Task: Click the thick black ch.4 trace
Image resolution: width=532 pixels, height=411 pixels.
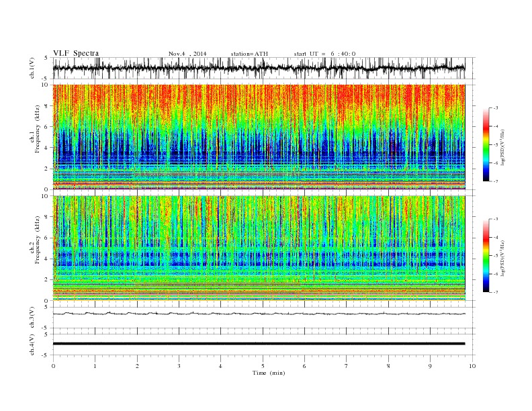Action: click(259, 344)
